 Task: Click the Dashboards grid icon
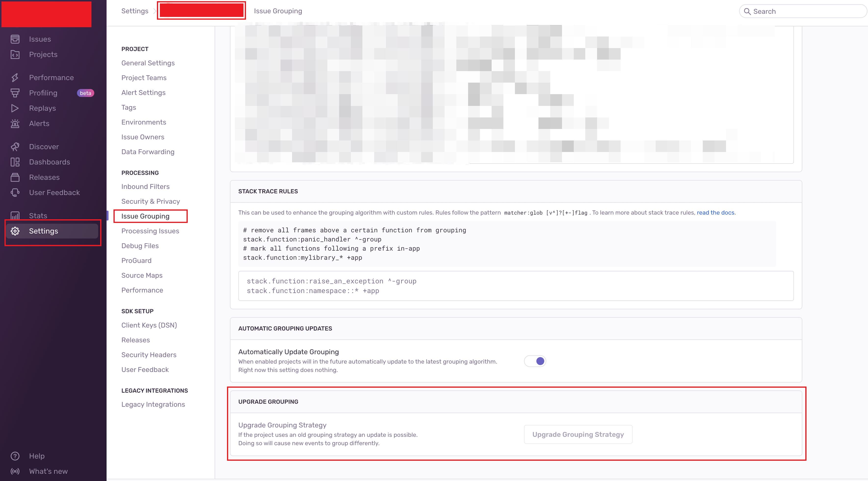click(15, 162)
